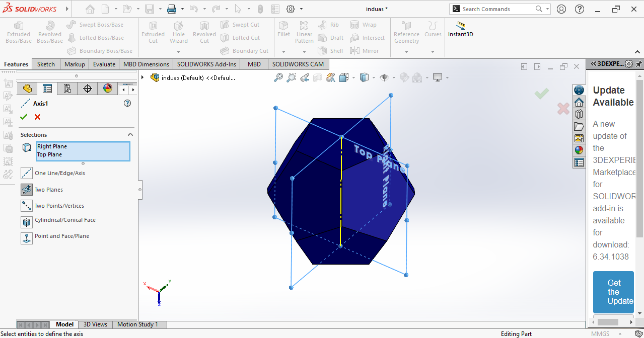Open SOLIDWORKS Add-Ins tab
Viewport: 644px width, 338px height.
(x=206, y=64)
